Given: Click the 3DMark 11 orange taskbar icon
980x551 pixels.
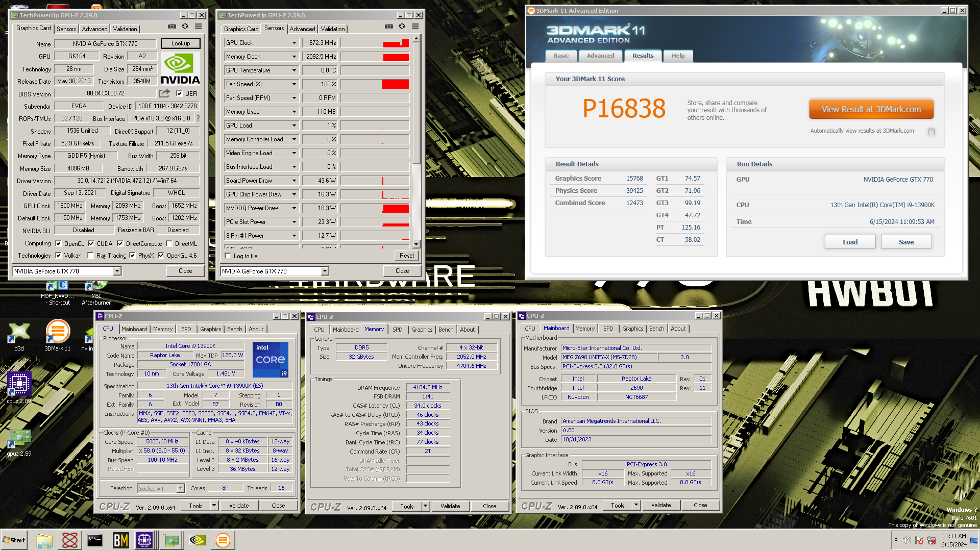Looking at the screenshot, I should 223,540.
